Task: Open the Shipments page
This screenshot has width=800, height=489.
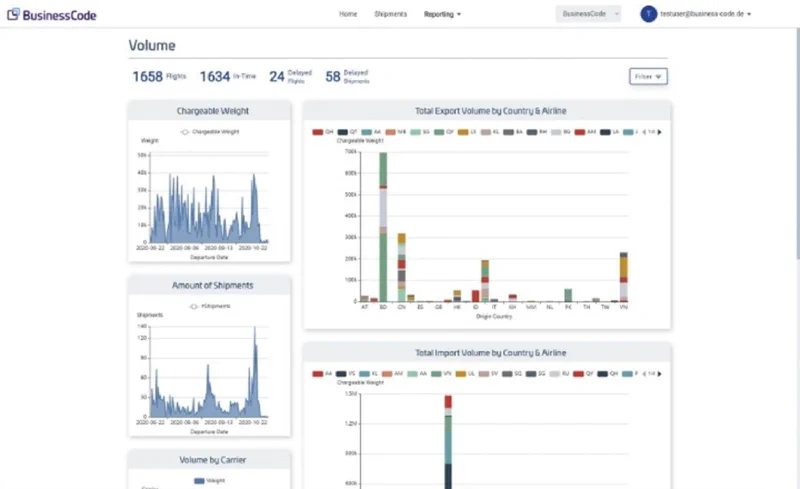Action: 390,15
